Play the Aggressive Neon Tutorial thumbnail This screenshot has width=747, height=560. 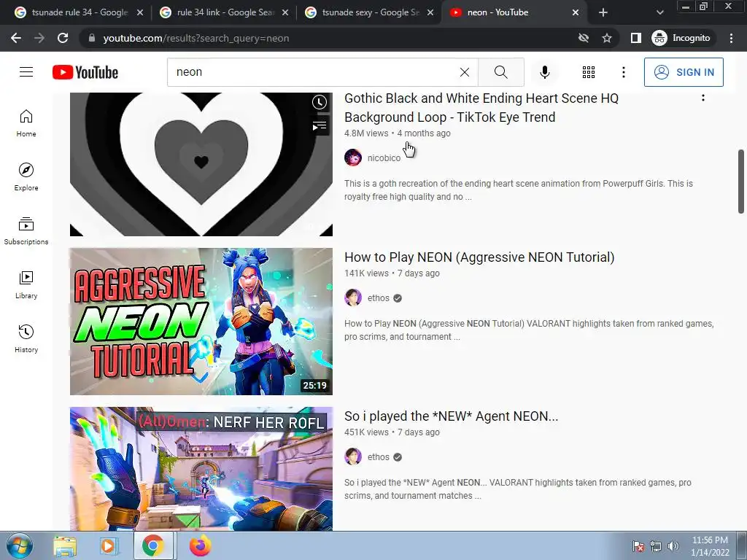(x=201, y=322)
